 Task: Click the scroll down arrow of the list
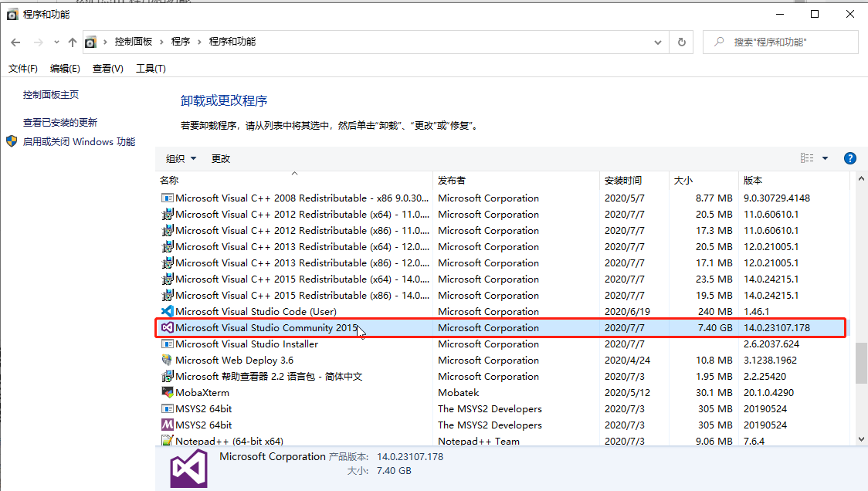(x=861, y=439)
